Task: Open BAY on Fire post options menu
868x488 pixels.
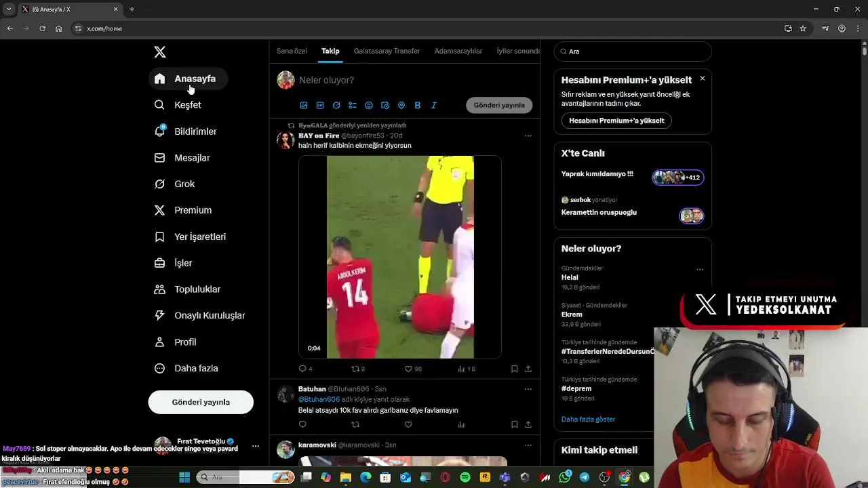Action: pos(528,136)
